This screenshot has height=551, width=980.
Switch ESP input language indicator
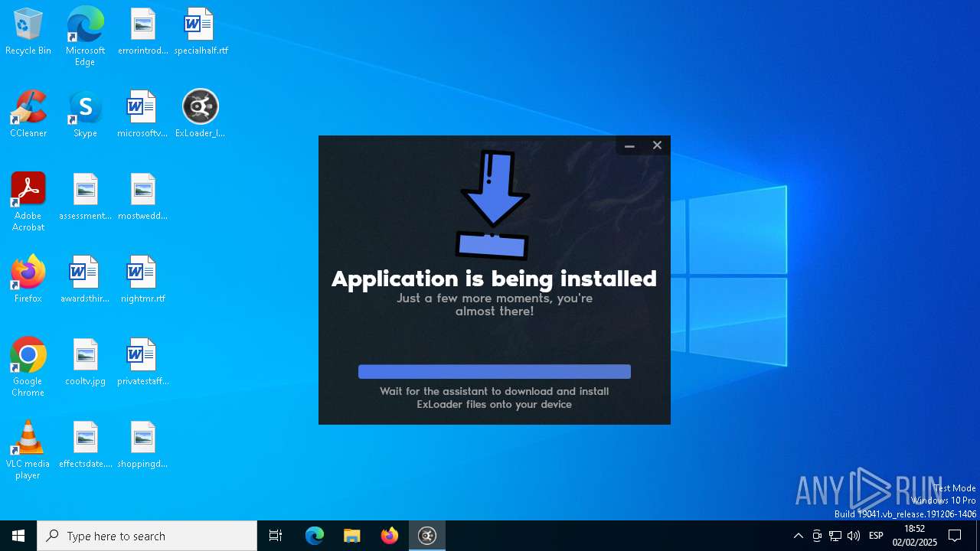click(877, 536)
